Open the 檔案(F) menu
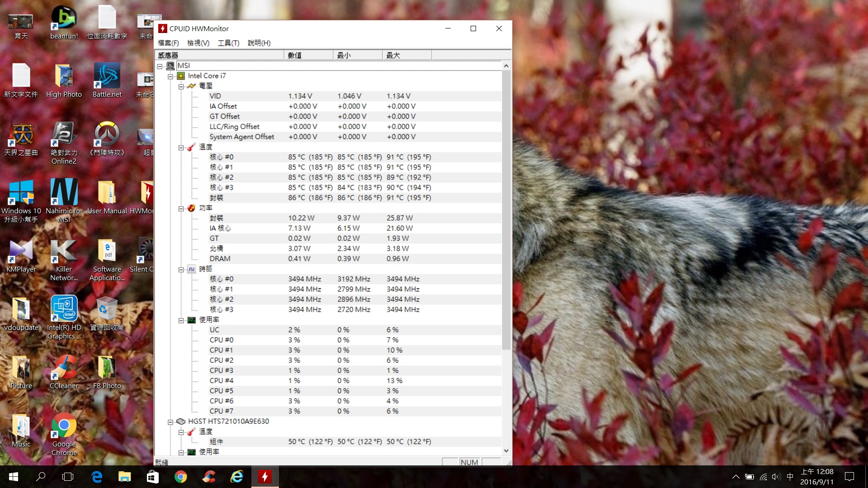The width and height of the screenshot is (868, 488). 168,43
